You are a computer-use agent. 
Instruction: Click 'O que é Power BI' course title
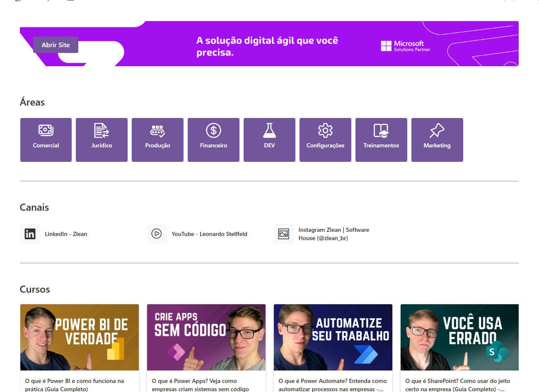75,385
